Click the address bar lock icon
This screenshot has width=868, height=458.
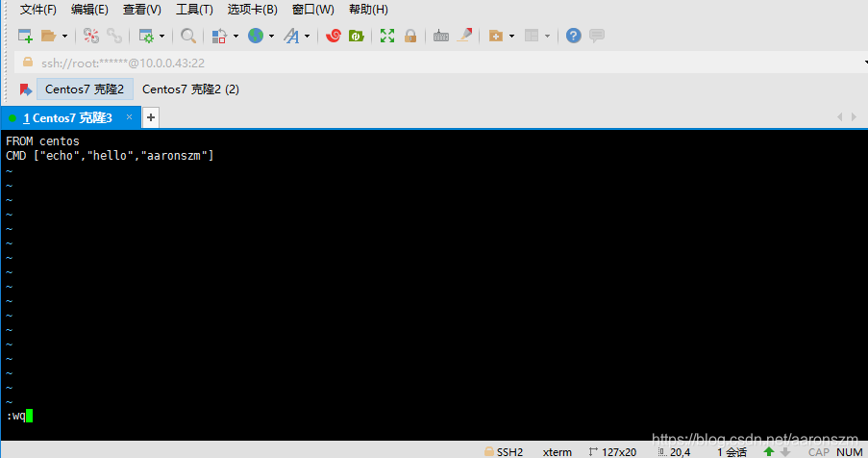pyautogui.click(x=27, y=62)
